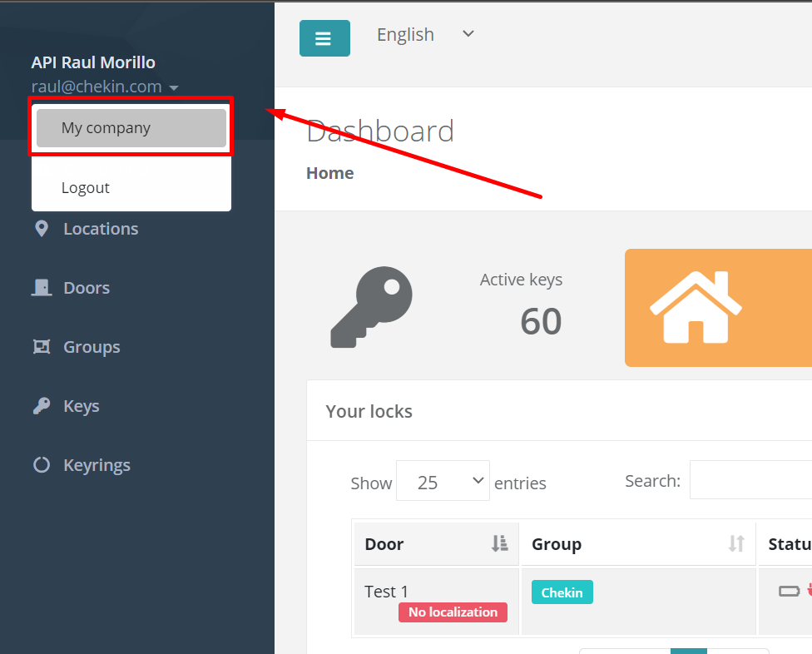Open the English language dropdown

(425, 35)
